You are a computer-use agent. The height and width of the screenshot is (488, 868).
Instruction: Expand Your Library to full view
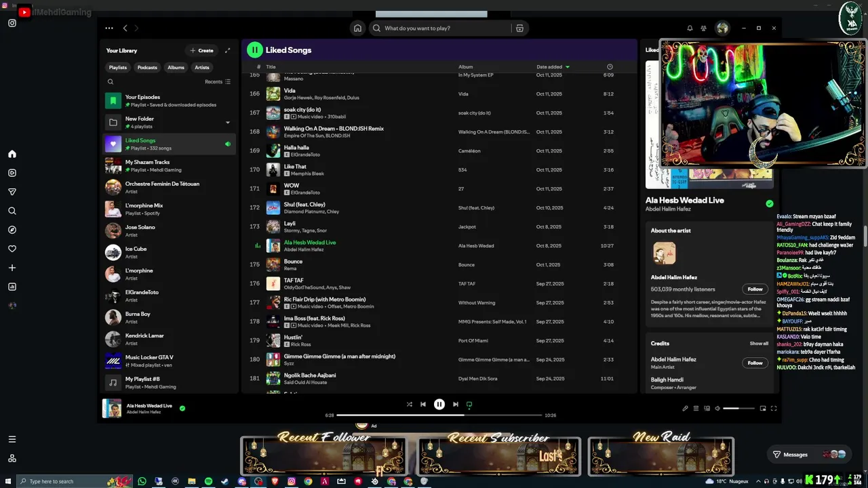point(227,50)
